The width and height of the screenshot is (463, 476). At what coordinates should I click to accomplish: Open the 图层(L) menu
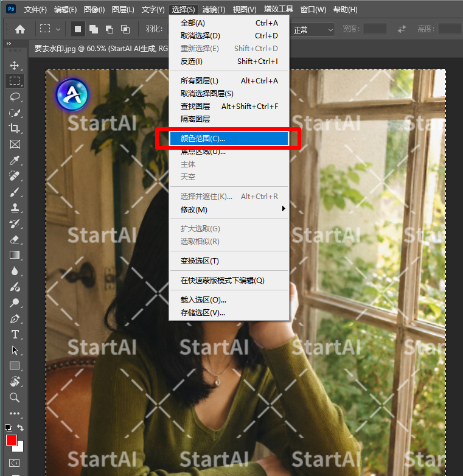[123, 10]
